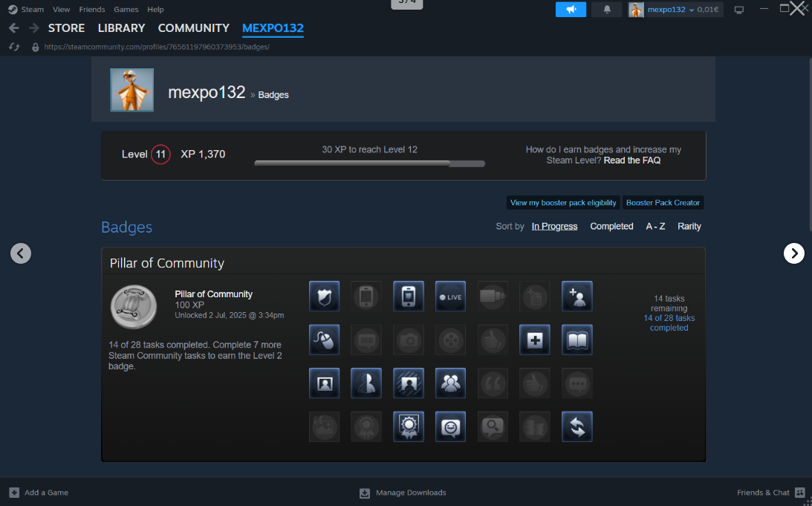Image resolution: width=812 pixels, height=506 pixels.
Task: Click the dimmed magnifier speech bubble icon
Action: click(493, 426)
